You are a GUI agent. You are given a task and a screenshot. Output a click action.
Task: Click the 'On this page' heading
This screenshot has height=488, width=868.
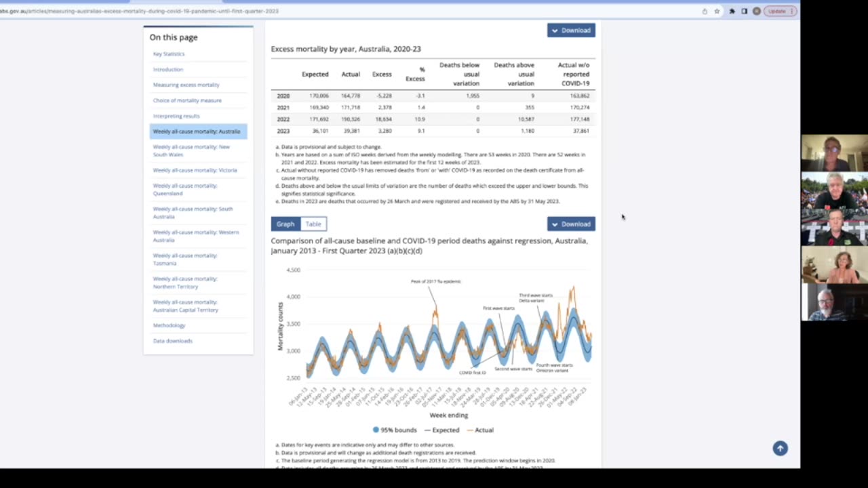(x=174, y=37)
